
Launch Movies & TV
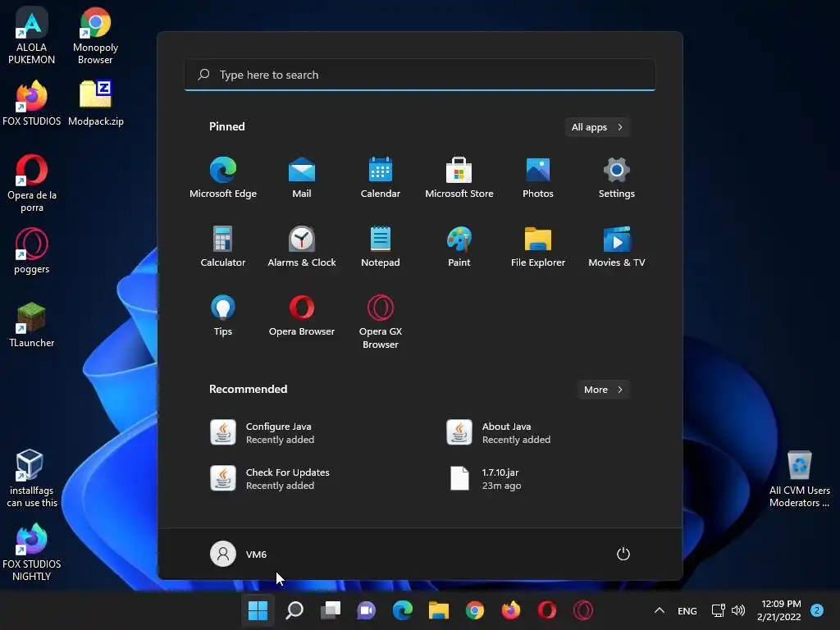click(617, 246)
